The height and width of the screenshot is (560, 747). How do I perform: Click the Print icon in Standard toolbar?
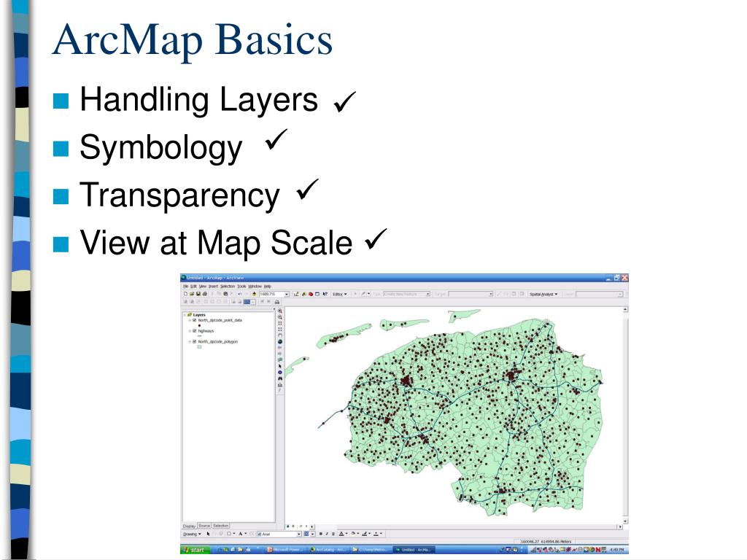[x=205, y=294]
